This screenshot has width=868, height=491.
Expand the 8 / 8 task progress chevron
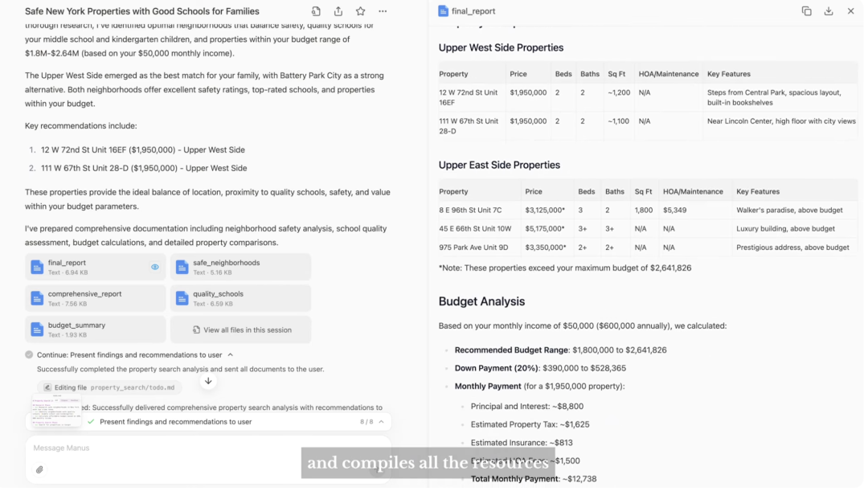pyautogui.click(x=381, y=422)
